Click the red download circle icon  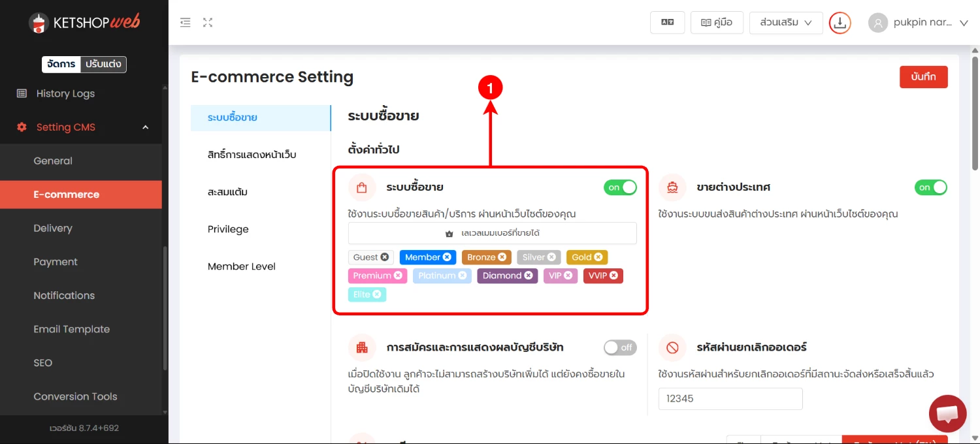[x=840, y=23]
